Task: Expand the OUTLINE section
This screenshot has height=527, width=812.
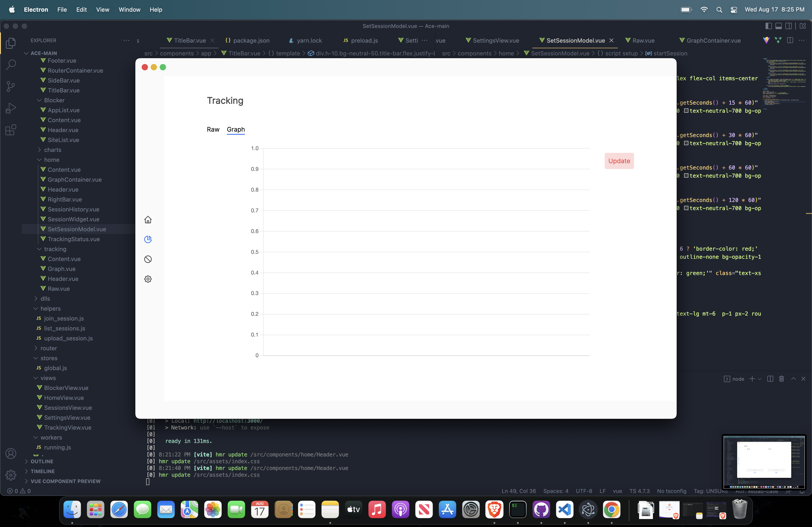Action: [x=42, y=462]
